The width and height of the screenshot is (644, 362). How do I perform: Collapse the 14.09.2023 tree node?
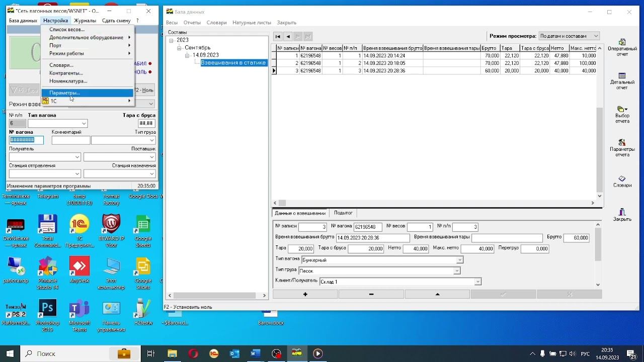click(x=187, y=55)
